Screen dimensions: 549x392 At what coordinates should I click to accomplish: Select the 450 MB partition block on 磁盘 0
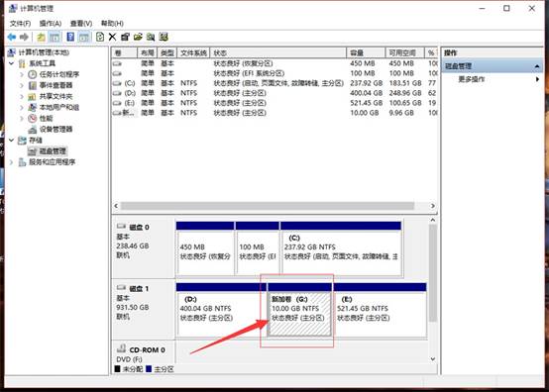click(205, 248)
